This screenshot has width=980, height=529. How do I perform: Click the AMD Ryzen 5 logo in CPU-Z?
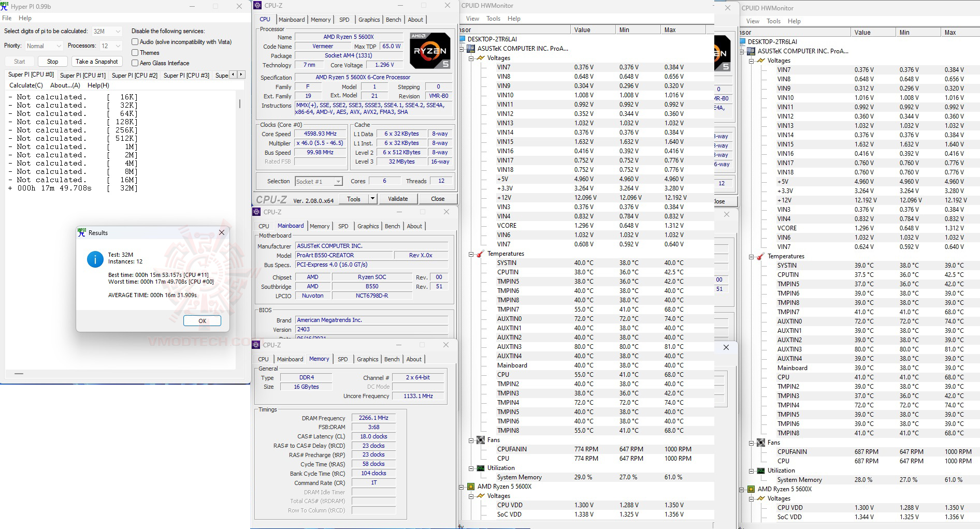(430, 51)
